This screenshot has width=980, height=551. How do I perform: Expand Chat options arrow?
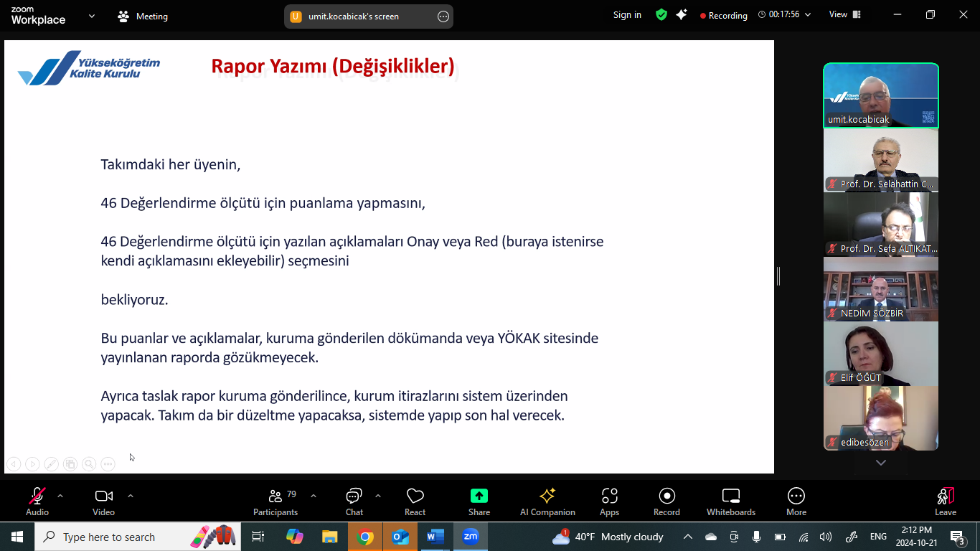click(378, 496)
